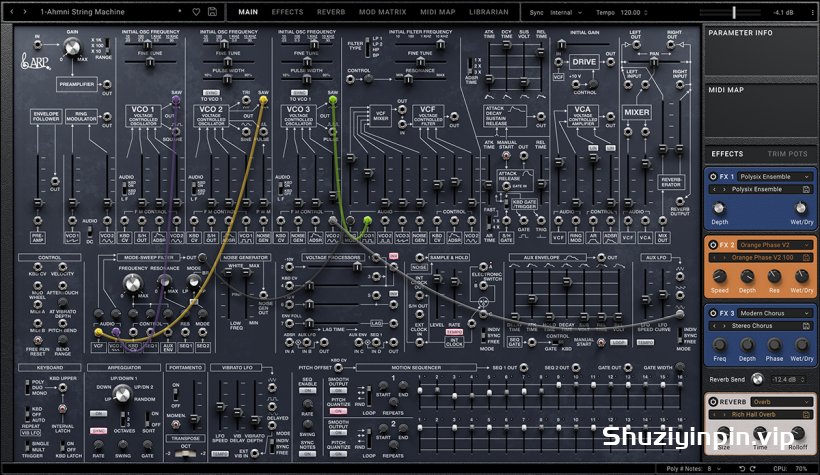The height and width of the screenshot is (475, 820).
Task: Click Sequencer 1 Pitch Quantize ON button
Action: point(338,411)
